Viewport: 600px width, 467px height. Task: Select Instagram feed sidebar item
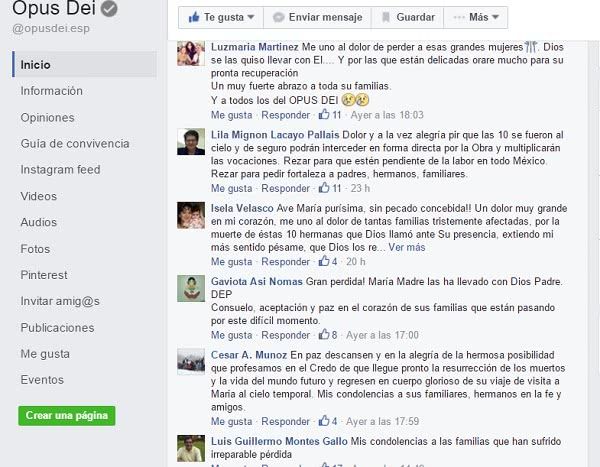point(60,170)
